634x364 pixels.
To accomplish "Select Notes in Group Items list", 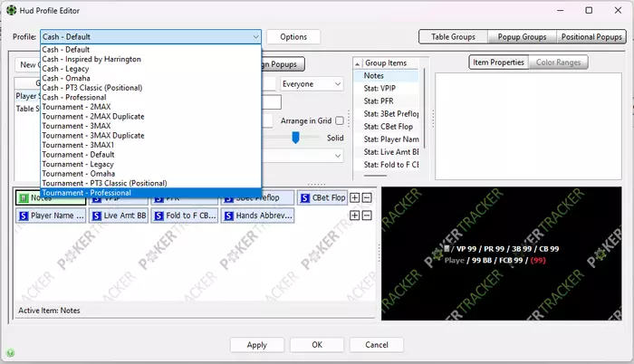I will 386,76.
